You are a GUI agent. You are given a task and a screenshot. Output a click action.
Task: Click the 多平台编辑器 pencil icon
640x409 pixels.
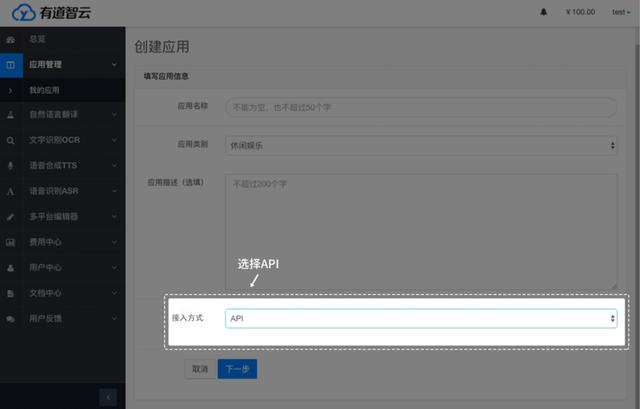coord(10,217)
